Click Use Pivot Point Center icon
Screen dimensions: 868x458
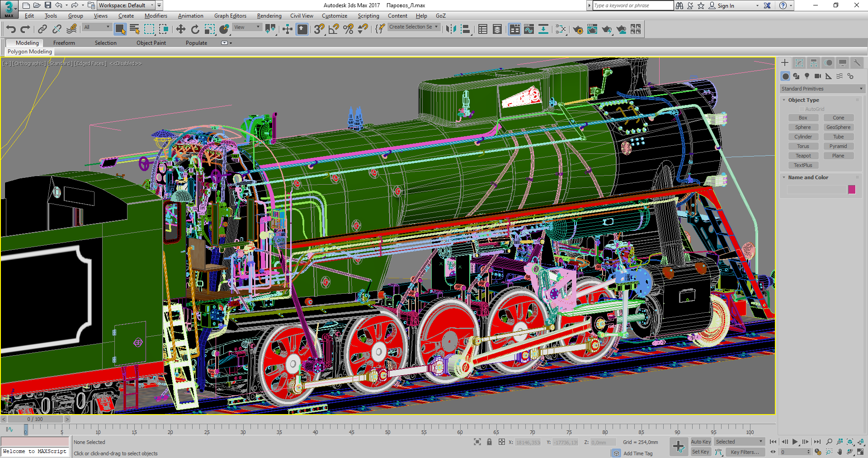coord(270,29)
